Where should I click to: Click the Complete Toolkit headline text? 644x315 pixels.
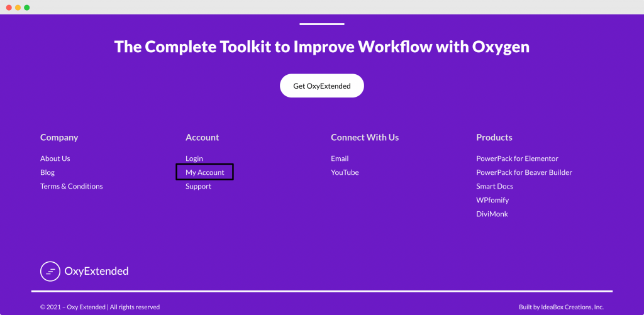tap(321, 47)
